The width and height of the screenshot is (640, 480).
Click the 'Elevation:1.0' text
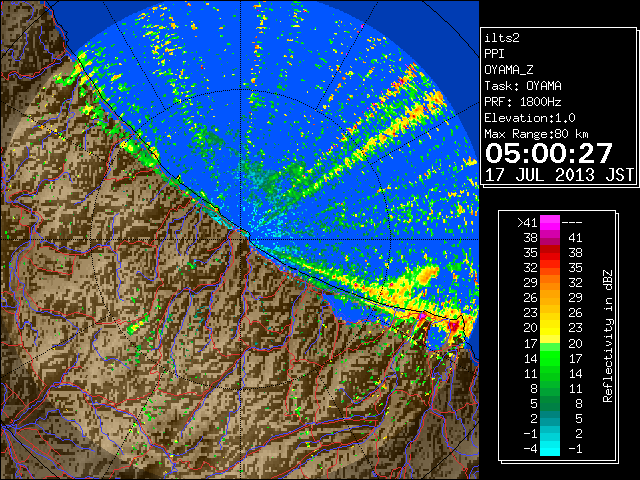[530, 118]
